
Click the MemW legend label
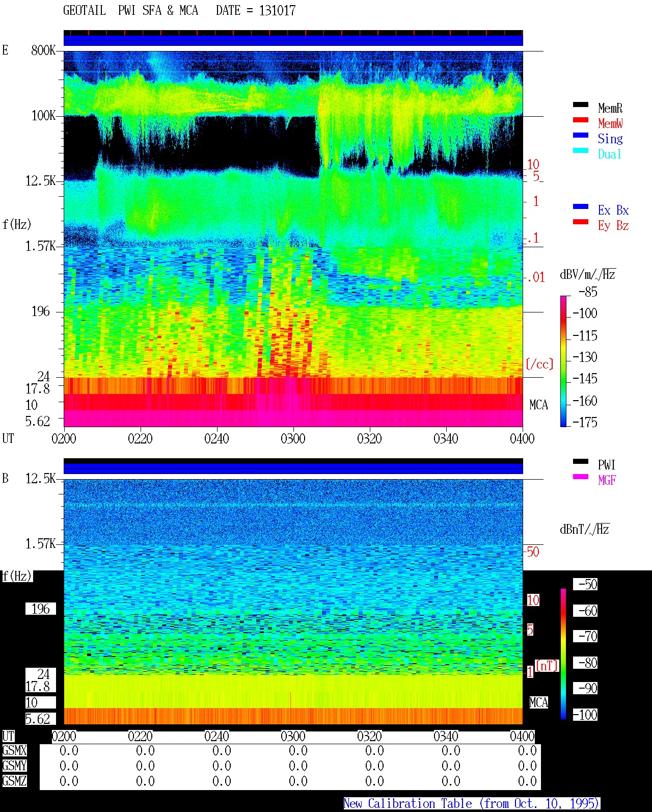(x=610, y=123)
